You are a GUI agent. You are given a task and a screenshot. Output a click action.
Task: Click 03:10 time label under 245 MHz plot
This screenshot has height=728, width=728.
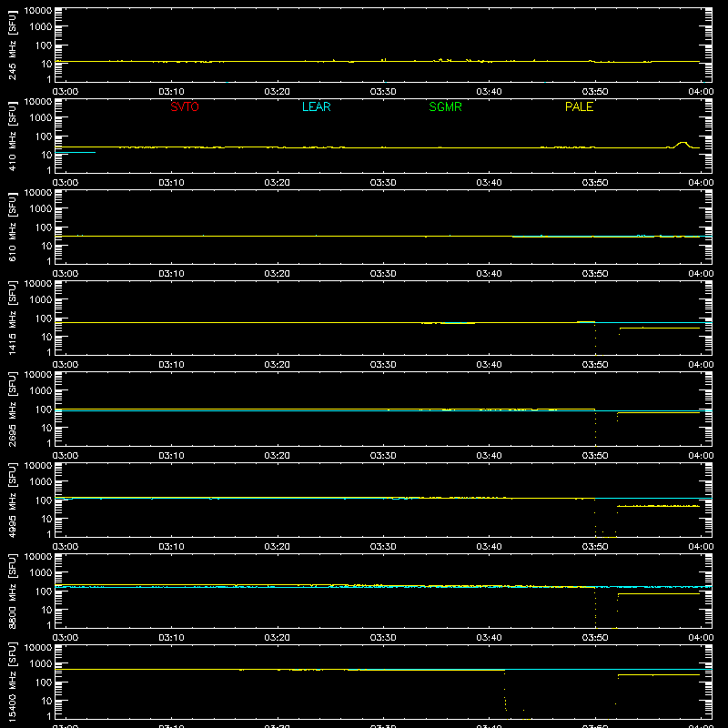171,92
